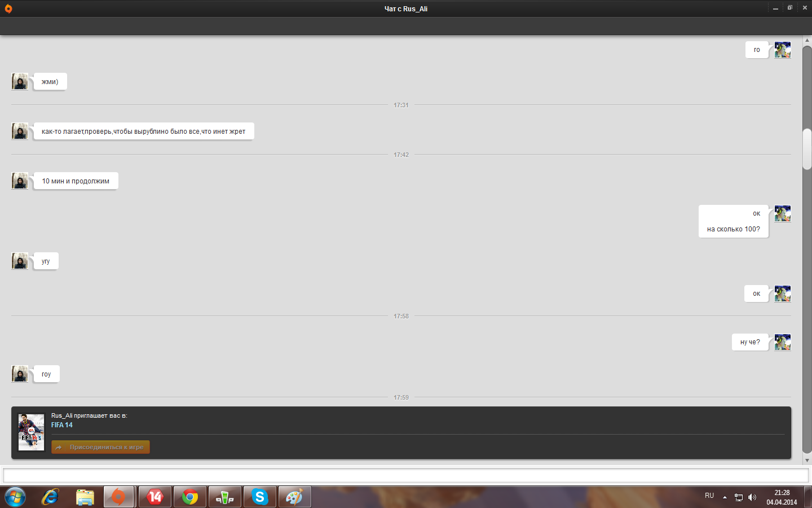Click own avatar next to 'ок' before the 17:58 divider
Screen dimensions: 812x508
pyautogui.click(x=783, y=294)
